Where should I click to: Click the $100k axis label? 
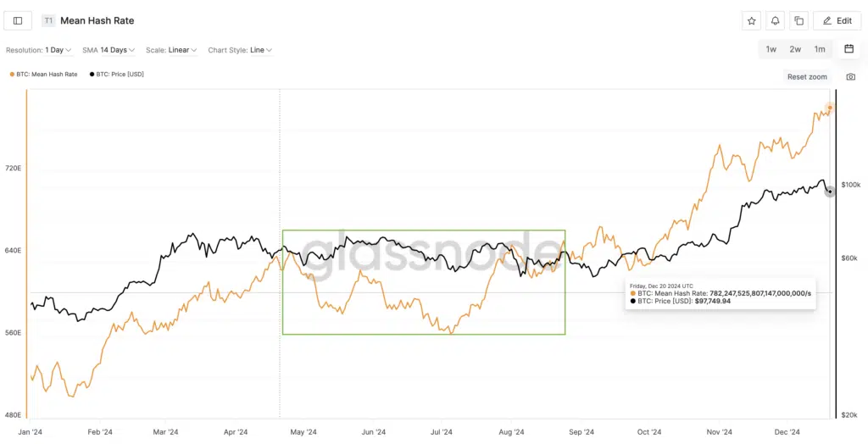(x=851, y=185)
